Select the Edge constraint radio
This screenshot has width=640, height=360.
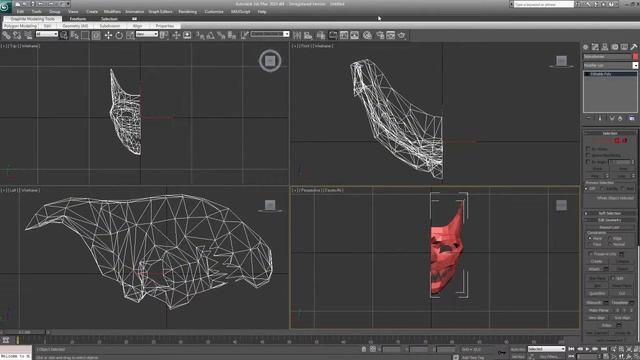(x=611, y=238)
